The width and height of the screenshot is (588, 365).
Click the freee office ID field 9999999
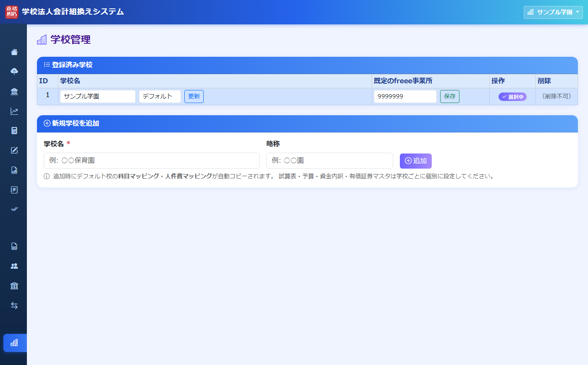point(405,96)
